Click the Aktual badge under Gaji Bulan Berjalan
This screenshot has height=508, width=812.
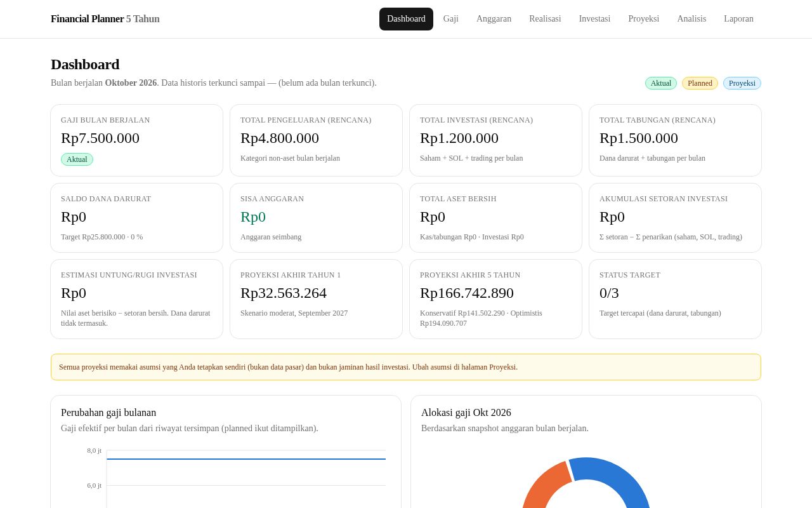tap(77, 159)
